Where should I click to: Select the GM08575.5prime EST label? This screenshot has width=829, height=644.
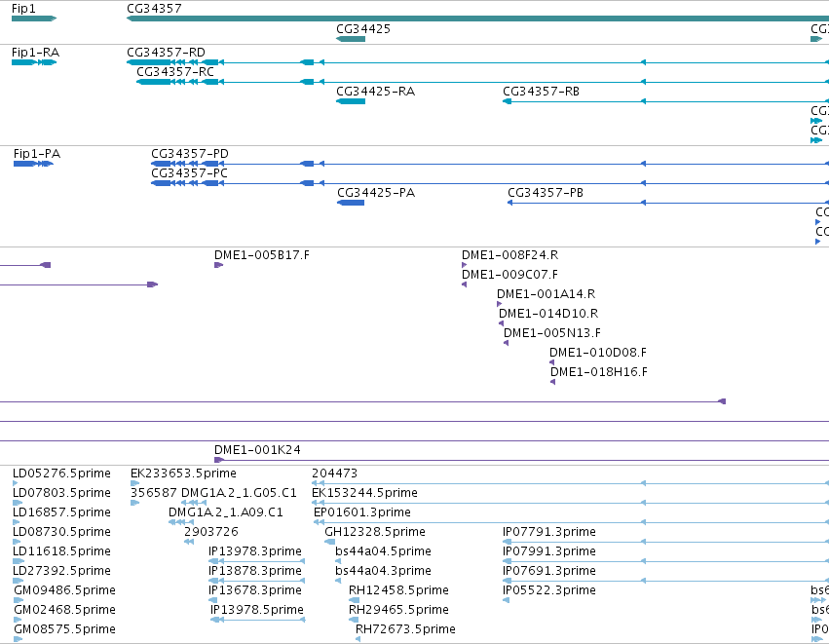click(x=64, y=629)
